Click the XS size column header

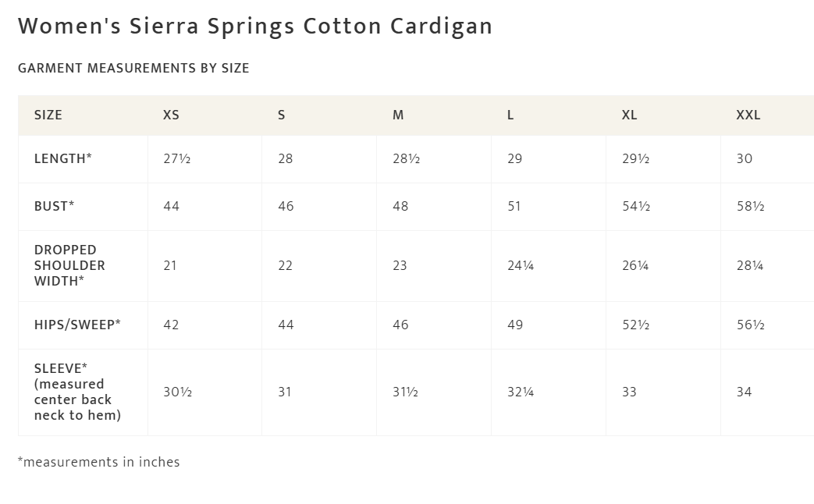(x=171, y=115)
